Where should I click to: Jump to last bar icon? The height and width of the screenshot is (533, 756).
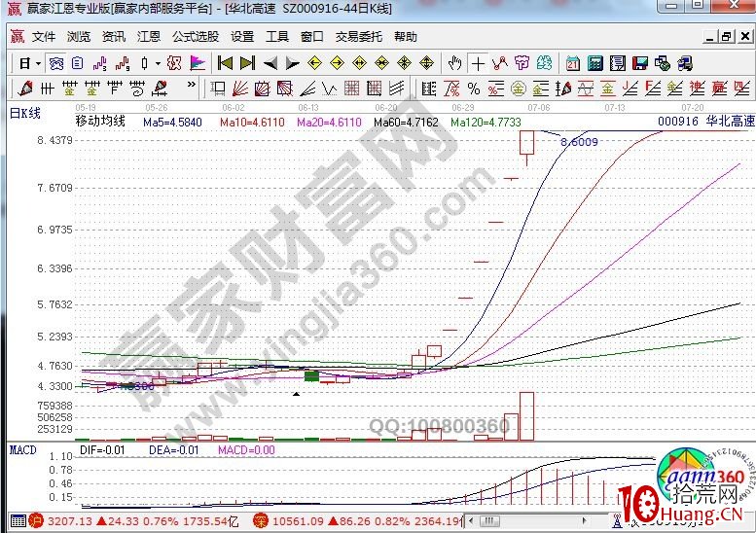pos(247,63)
